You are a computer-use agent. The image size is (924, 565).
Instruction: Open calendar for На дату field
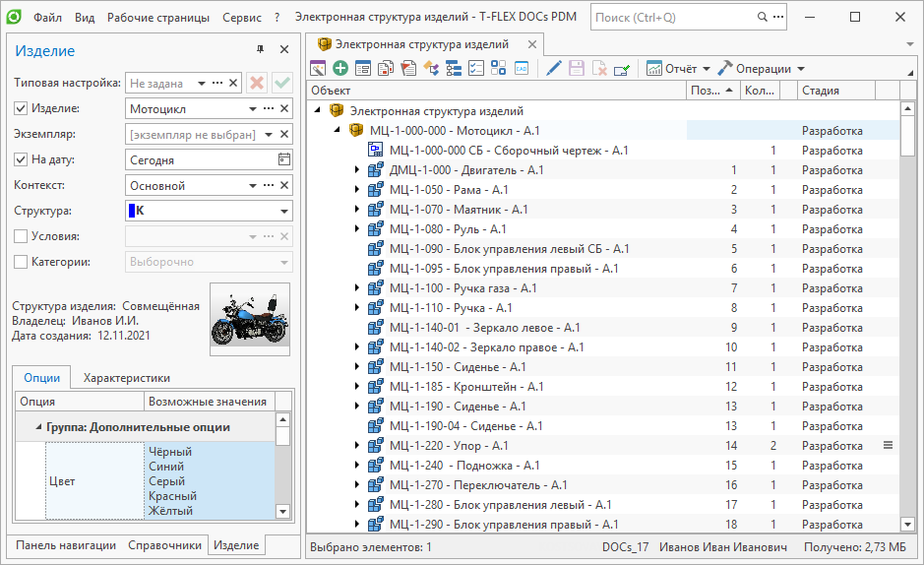[284, 159]
